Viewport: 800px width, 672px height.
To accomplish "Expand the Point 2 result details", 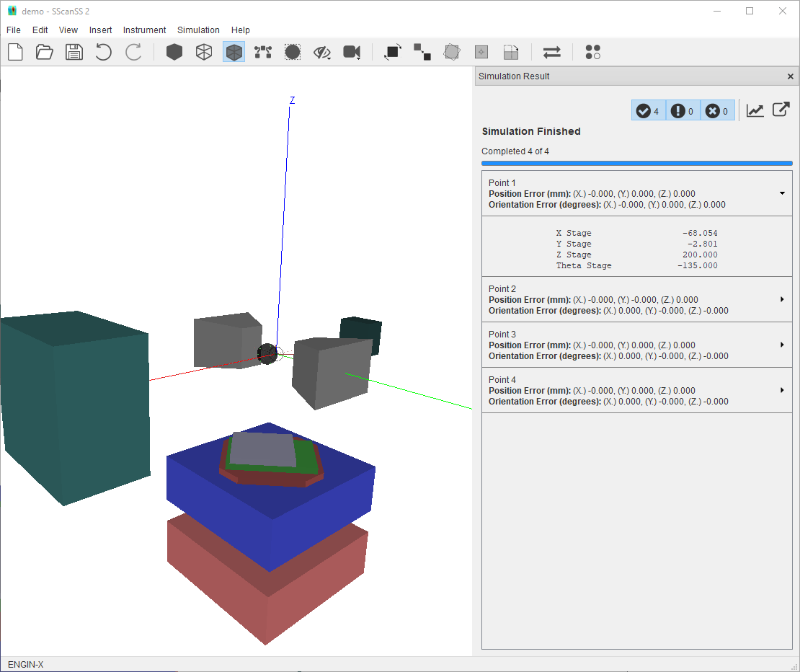I will click(x=782, y=299).
